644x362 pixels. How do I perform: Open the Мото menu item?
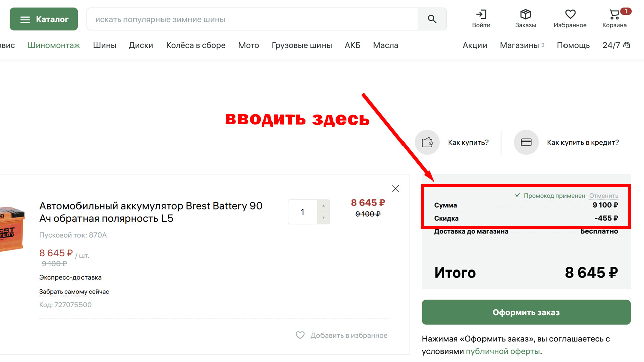point(249,45)
